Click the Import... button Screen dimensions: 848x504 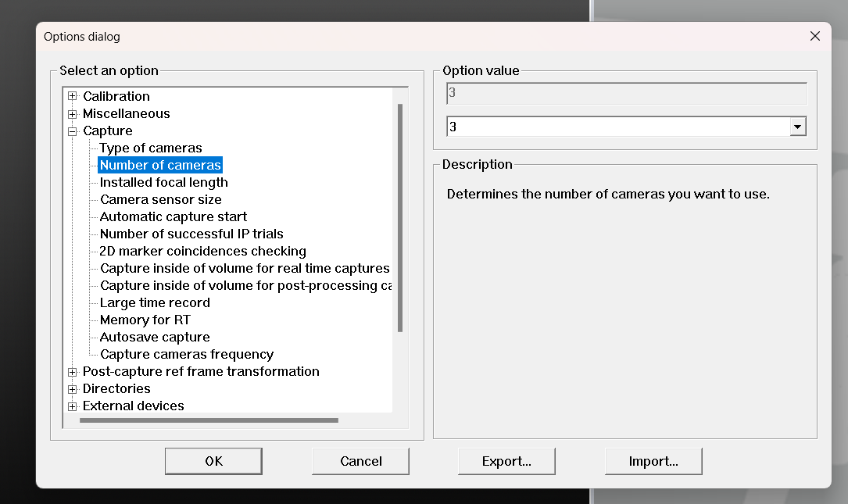[x=653, y=461]
